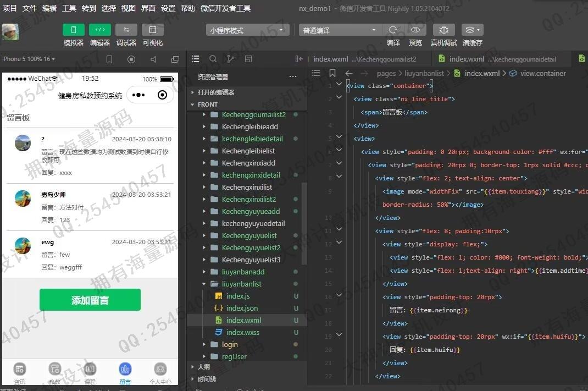Click the 预览 preview eye icon
The image size is (588, 391).
[415, 30]
